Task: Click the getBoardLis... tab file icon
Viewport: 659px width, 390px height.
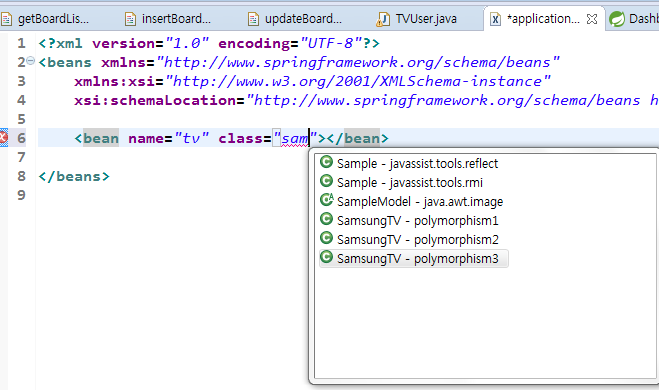Action: (6, 19)
